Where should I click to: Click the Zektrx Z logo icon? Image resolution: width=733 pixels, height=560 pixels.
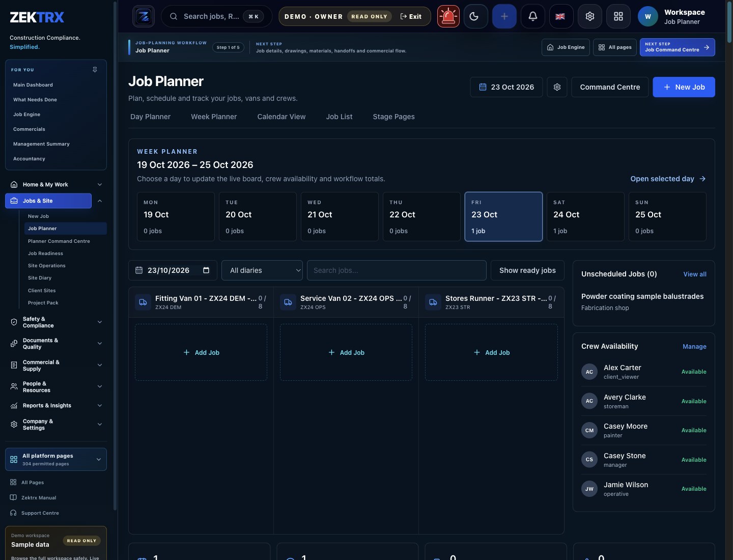tap(144, 16)
